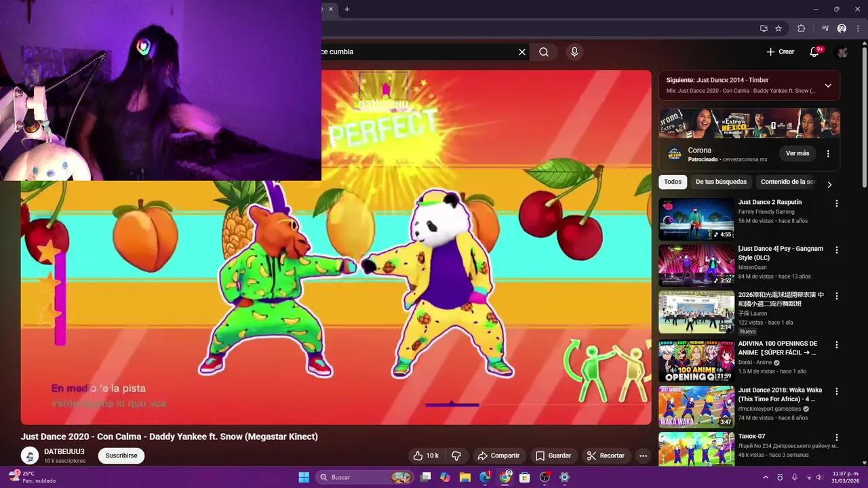This screenshot has width=868, height=488.
Task: Open Chrome media controls icon
Action: coord(825,28)
